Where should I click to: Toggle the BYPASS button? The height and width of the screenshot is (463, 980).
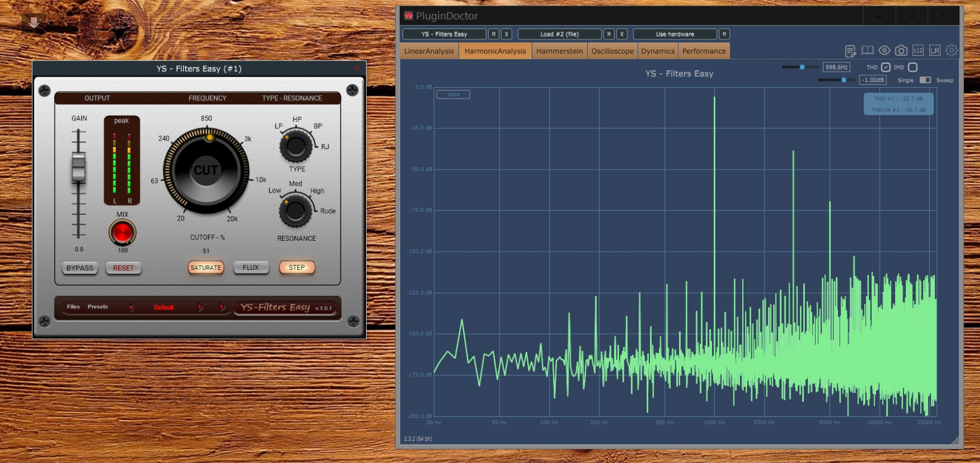tap(80, 268)
